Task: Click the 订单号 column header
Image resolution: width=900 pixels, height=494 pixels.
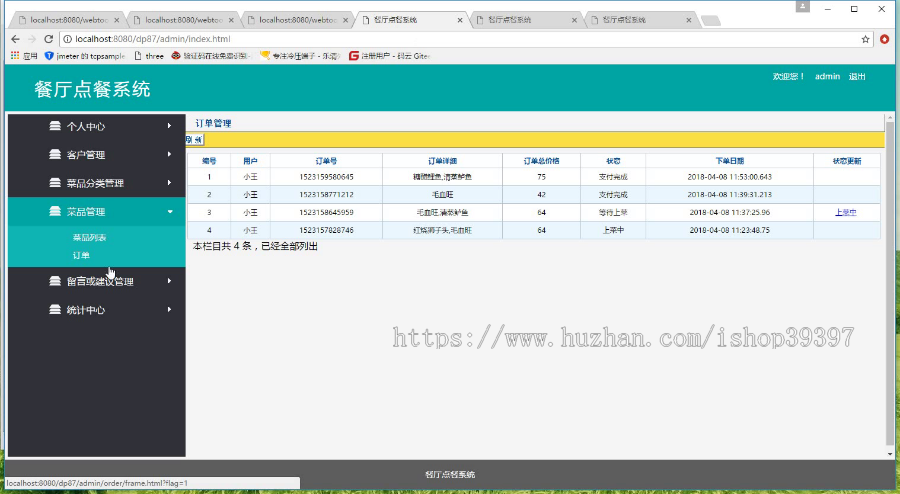Action: point(326,161)
